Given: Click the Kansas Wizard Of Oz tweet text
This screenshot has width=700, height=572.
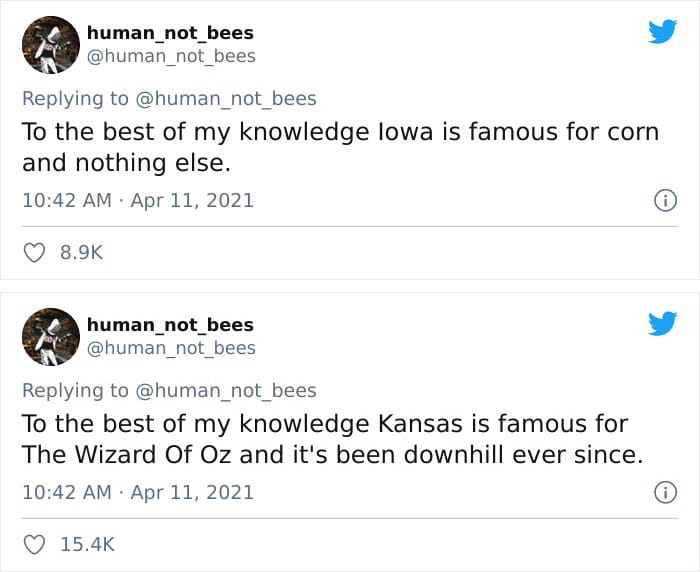Looking at the screenshot, I should 332,439.
